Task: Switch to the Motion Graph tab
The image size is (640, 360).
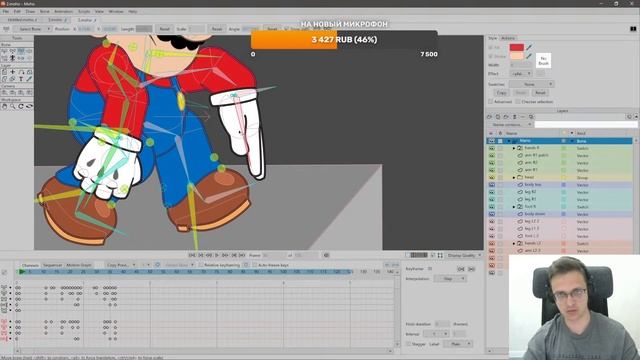Action: click(x=79, y=265)
